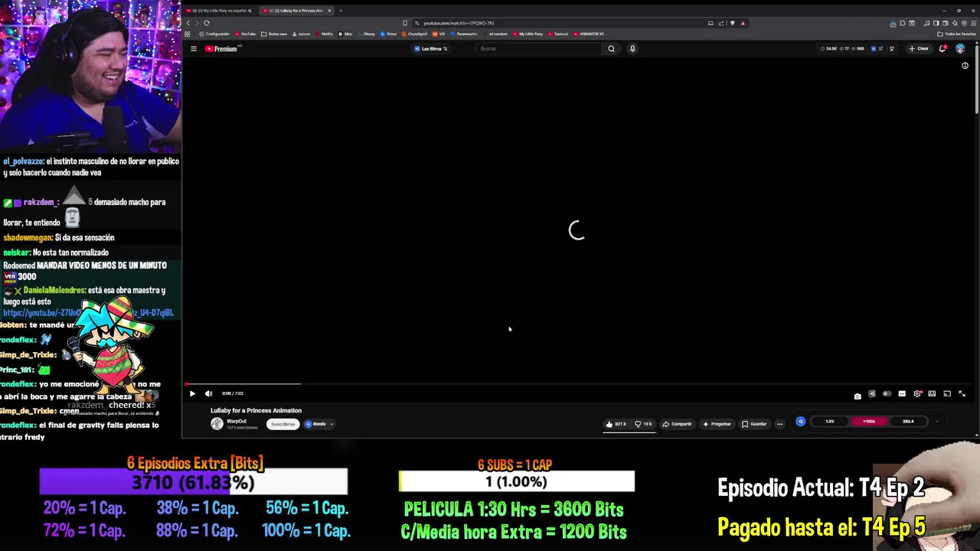Open the ANIMATOR VS bookmark
Viewport: 980px width, 551px height.
[588, 34]
